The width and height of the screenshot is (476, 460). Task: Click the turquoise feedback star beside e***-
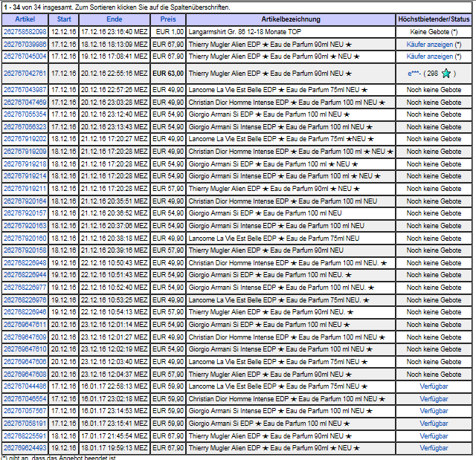(446, 74)
